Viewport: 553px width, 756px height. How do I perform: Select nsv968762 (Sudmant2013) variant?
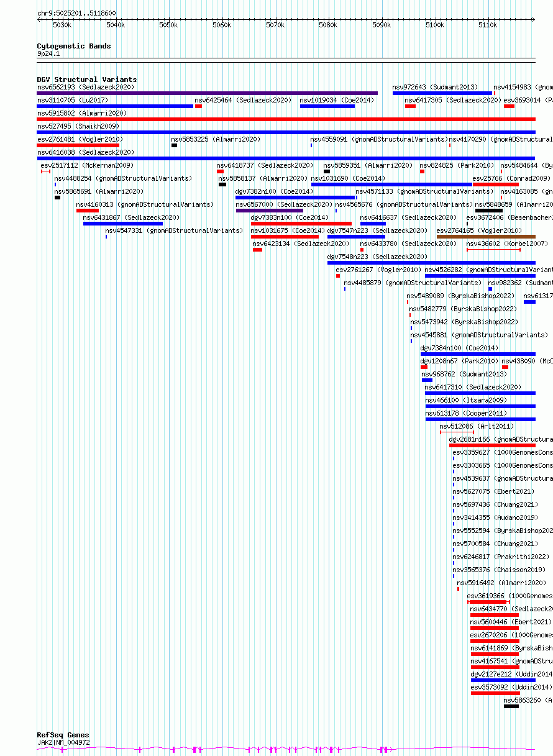point(464,374)
